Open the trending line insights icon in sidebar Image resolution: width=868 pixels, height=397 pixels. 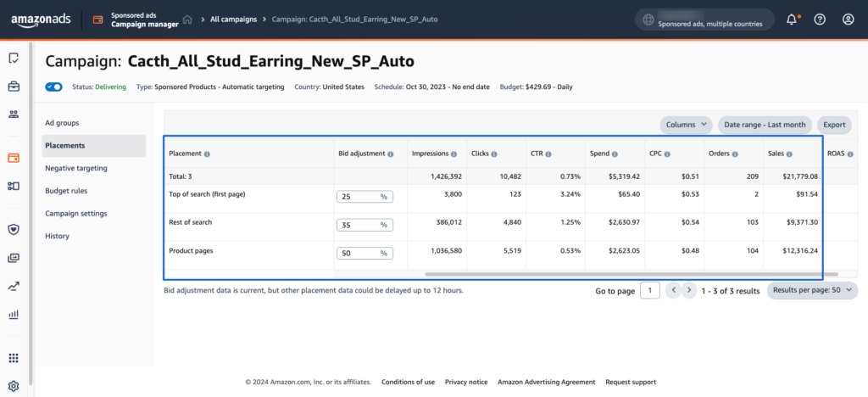coord(14,286)
